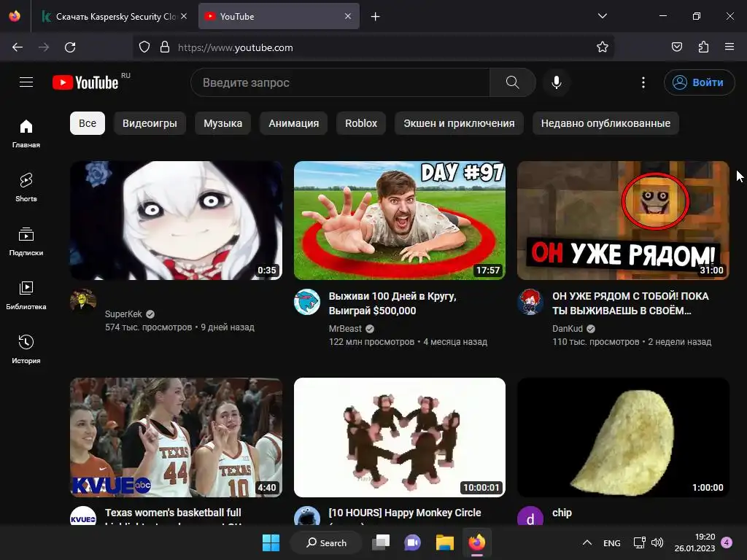
Task: Open the volume speaker tray icon
Action: (x=657, y=542)
